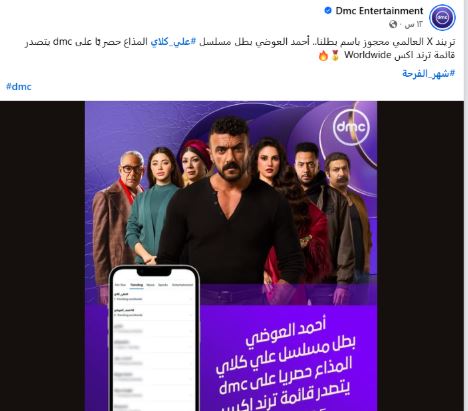This screenshot has height=411, width=468.
Task: Open the #شهر_الفرحة hashtag
Action: (428, 73)
